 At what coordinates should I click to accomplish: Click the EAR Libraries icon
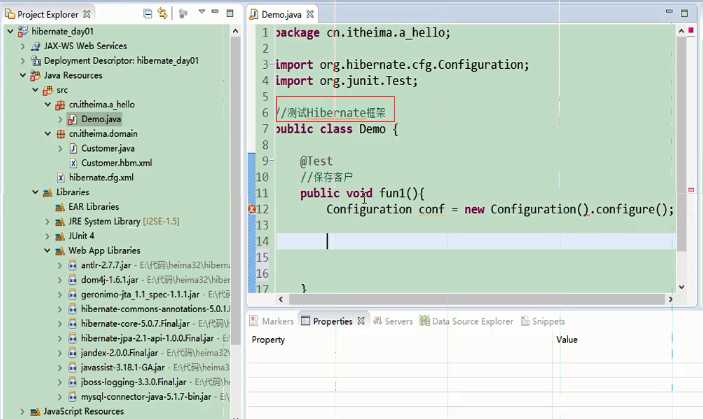tap(60, 207)
